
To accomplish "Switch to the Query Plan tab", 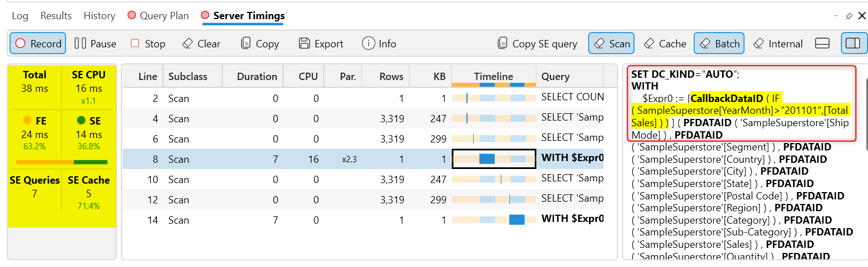I will click(158, 16).
